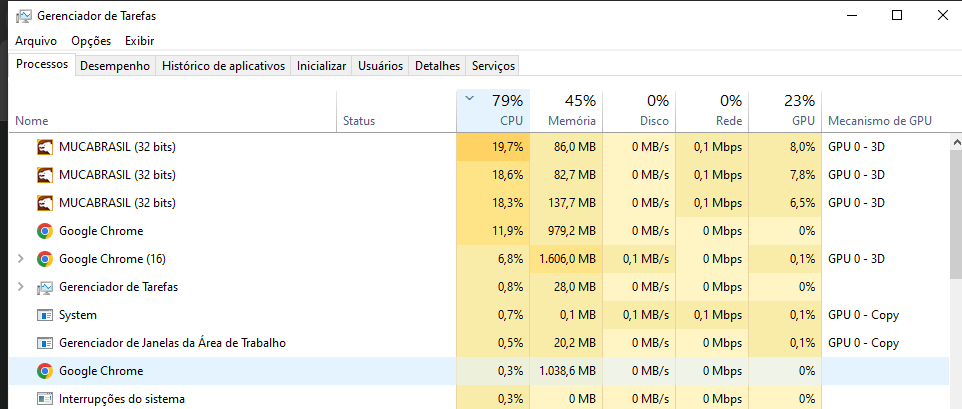The image size is (962, 409).
Task: Switch to the Desempenho tab
Action: (x=115, y=66)
